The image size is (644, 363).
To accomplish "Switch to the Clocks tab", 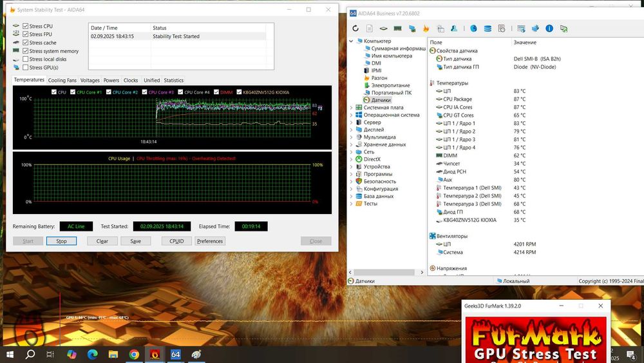I will (131, 80).
